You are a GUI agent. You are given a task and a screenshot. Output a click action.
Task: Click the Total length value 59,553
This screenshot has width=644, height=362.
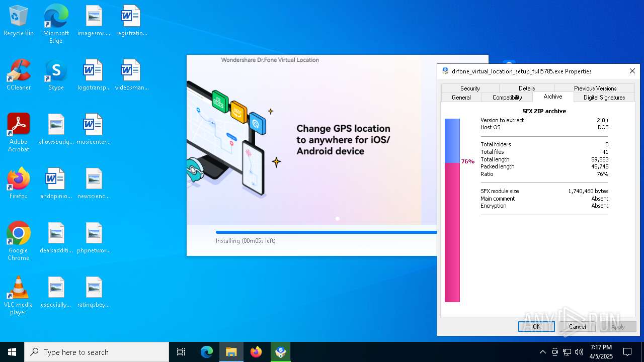pos(600,159)
